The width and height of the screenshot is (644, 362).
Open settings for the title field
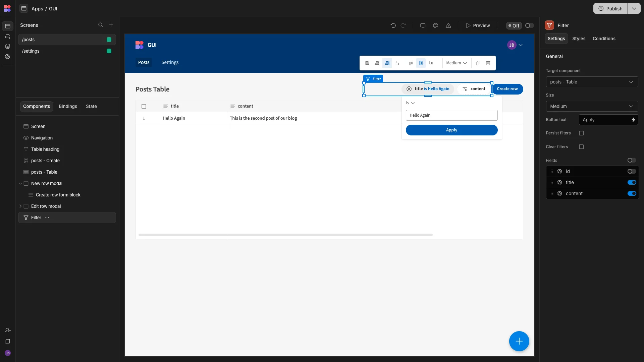pyautogui.click(x=559, y=183)
